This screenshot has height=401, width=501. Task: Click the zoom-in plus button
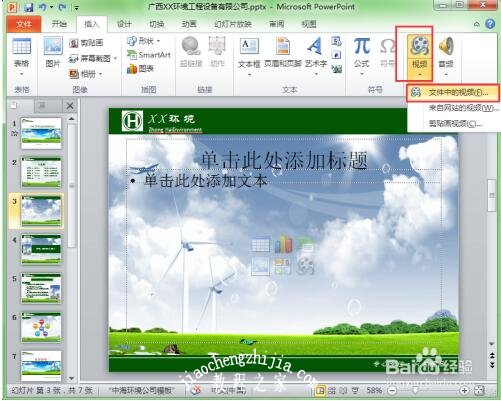tap(464, 390)
